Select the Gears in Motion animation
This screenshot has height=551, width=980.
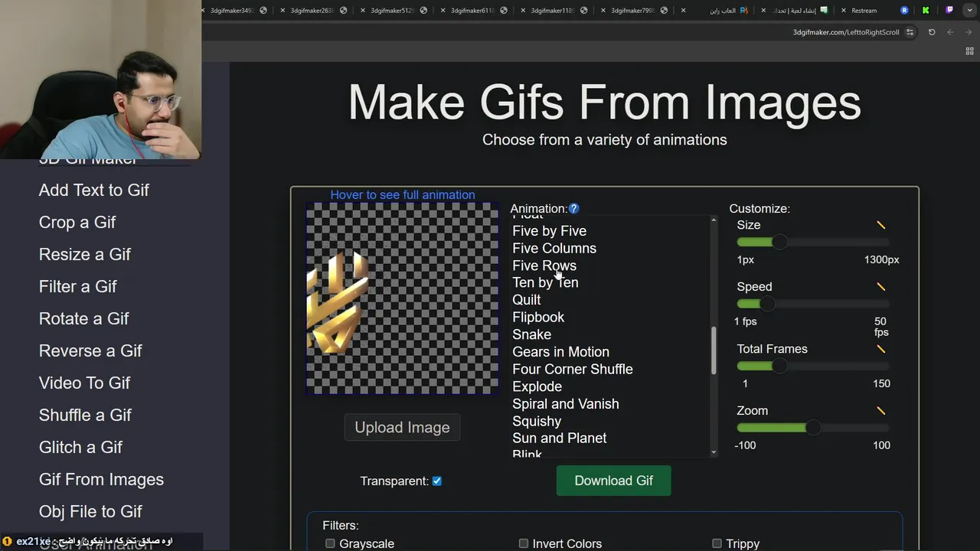(560, 352)
